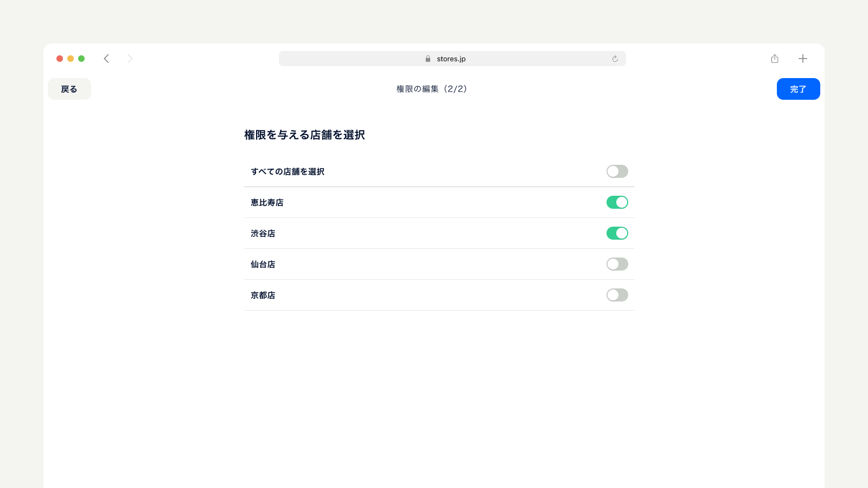Viewport: 868px width, 488px height.
Task: Click the 権限を与える店舗を選択 heading
Action: [304, 134]
